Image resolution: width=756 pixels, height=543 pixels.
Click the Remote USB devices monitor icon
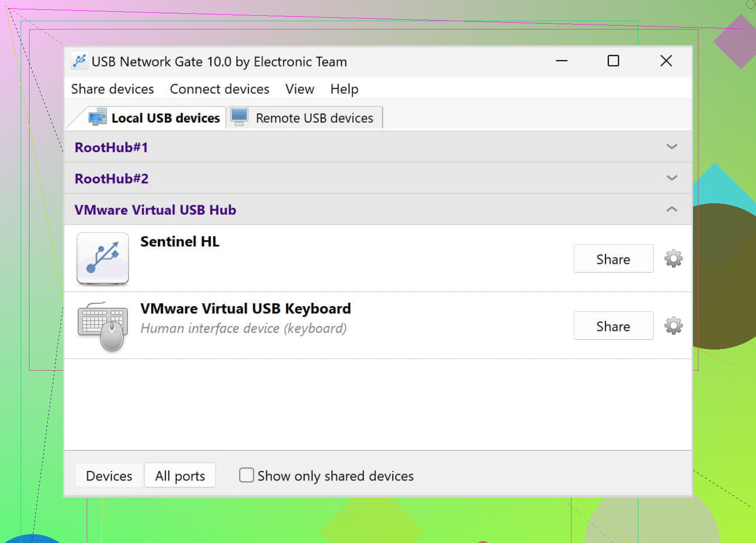240,117
